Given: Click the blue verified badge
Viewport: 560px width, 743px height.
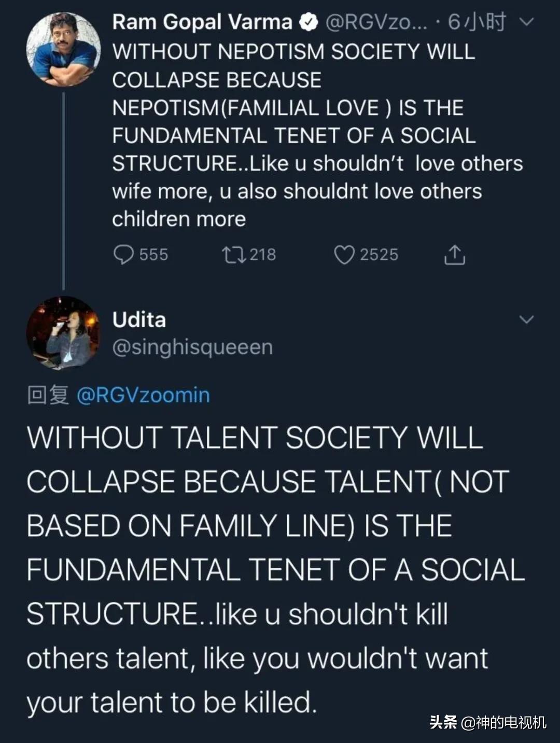Looking at the screenshot, I should [310, 22].
